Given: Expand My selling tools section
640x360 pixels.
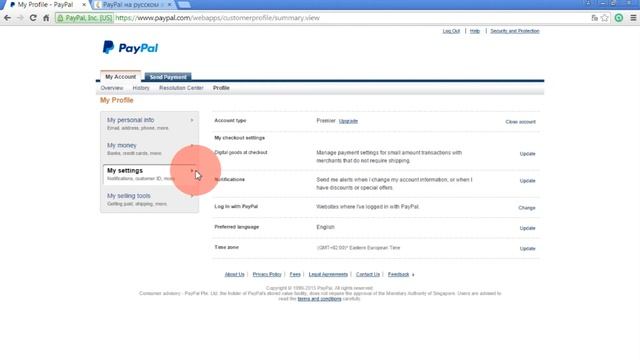Looking at the screenshot, I should 149,199.
